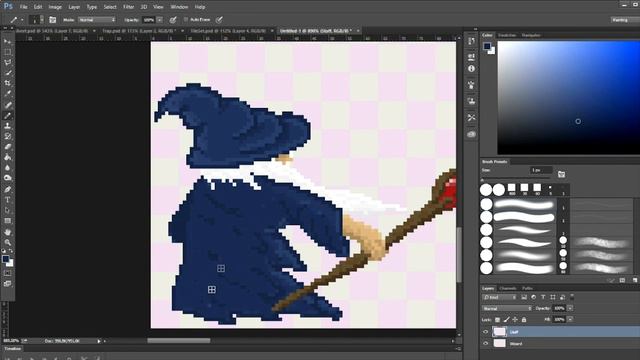The width and height of the screenshot is (640, 360).
Task: Click the foreground color swatch in toolbox
Action: pos(6,259)
